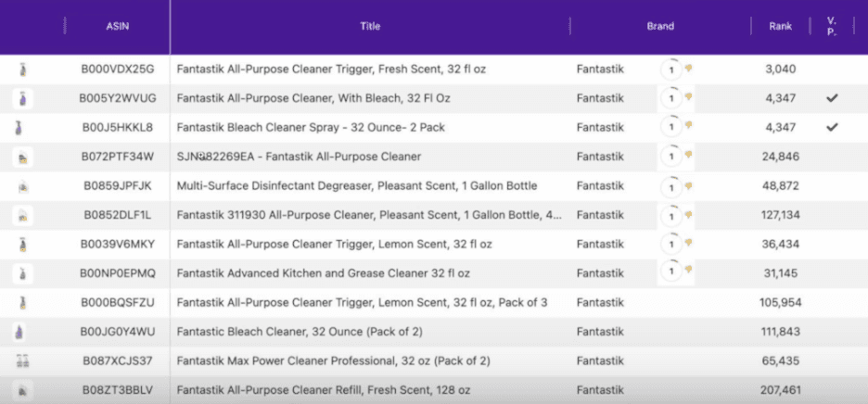Click the ASIN column header
The height and width of the screenshot is (404, 868).
[117, 27]
